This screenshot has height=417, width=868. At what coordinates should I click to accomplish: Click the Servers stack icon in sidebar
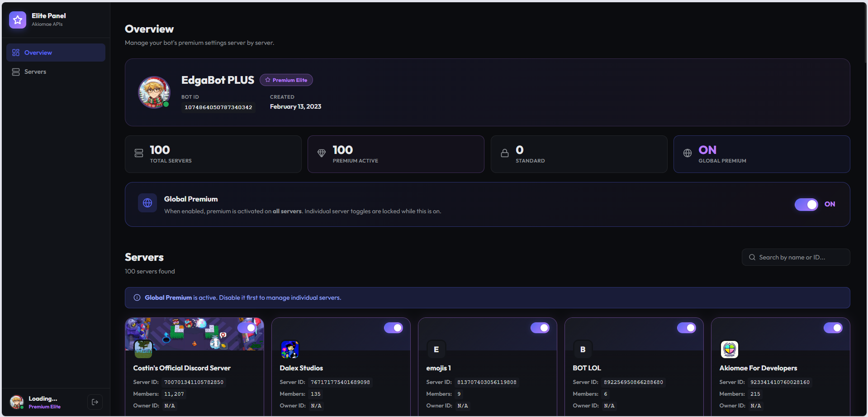pyautogui.click(x=16, y=72)
